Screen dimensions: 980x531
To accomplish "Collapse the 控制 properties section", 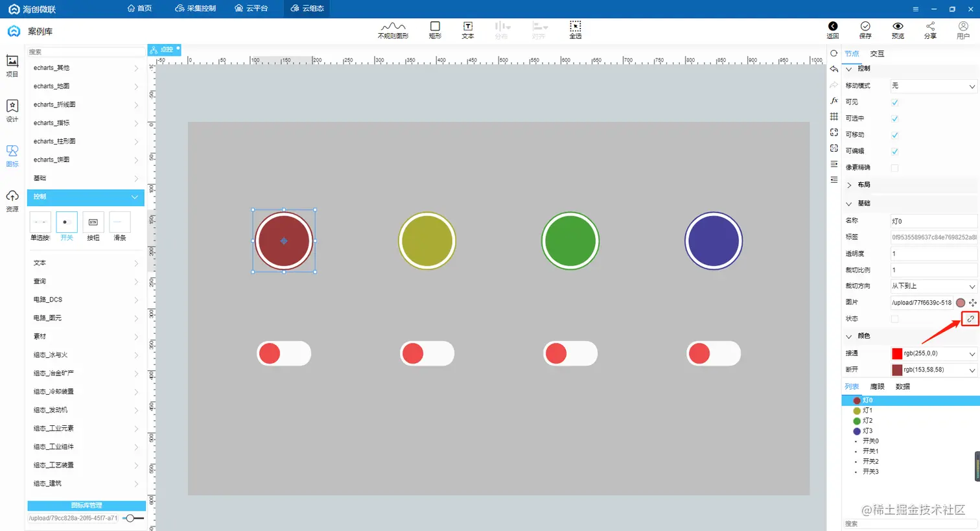I will [x=849, y=69].
